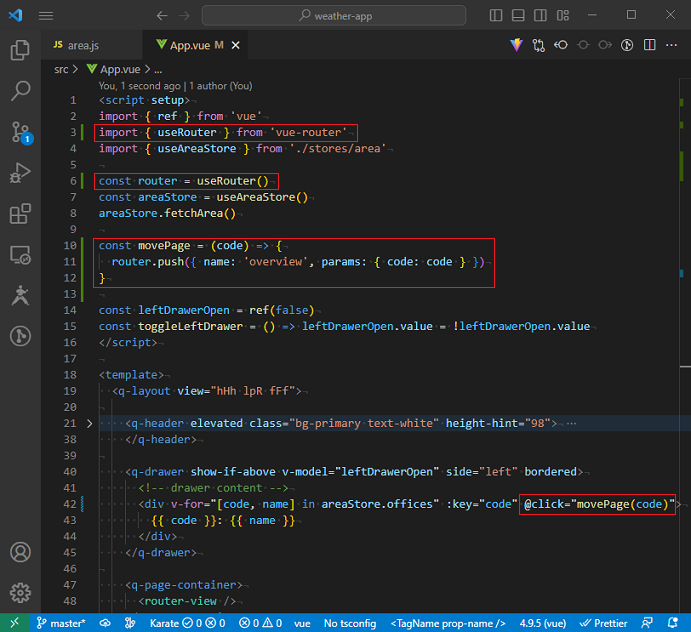The width and height of the screenshot is (691, 632).
Task: Click the Karate status bar item
Action: [x=187, y=623]
